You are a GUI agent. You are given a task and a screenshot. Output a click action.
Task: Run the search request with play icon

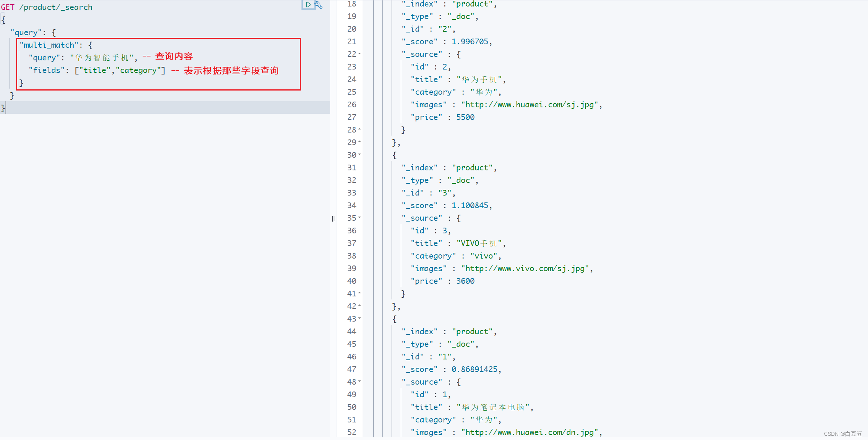(308, 5)
